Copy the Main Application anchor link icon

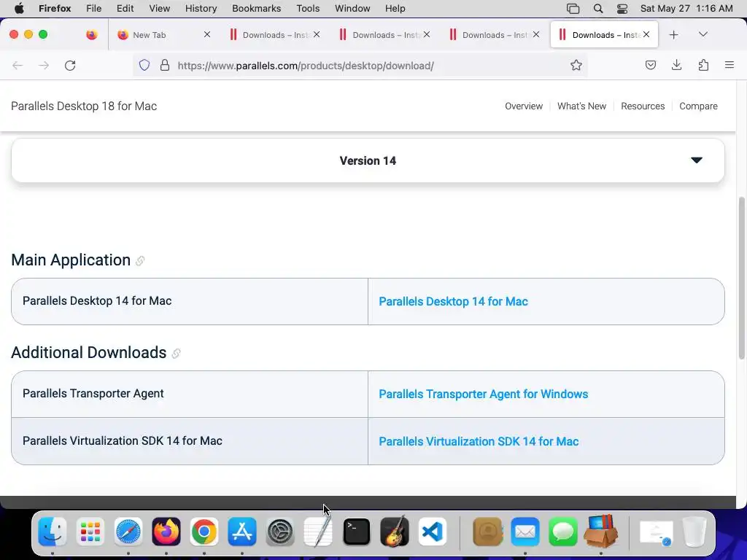pos(140,261)
